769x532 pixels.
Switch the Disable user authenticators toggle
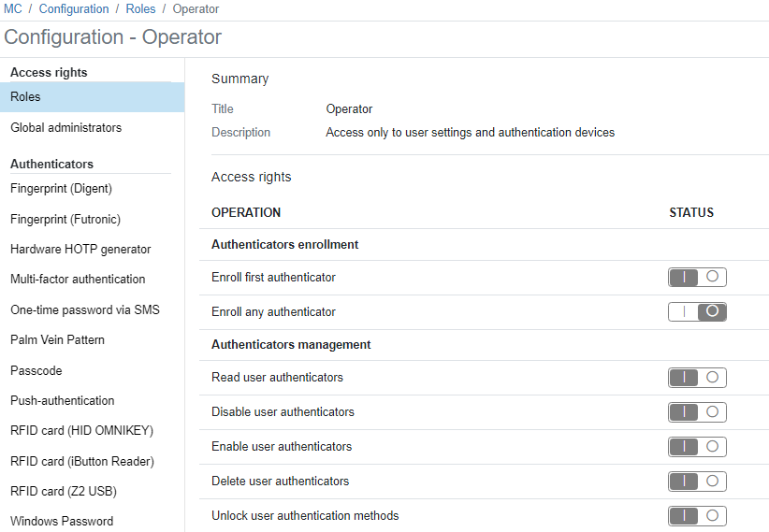point(697,411)
